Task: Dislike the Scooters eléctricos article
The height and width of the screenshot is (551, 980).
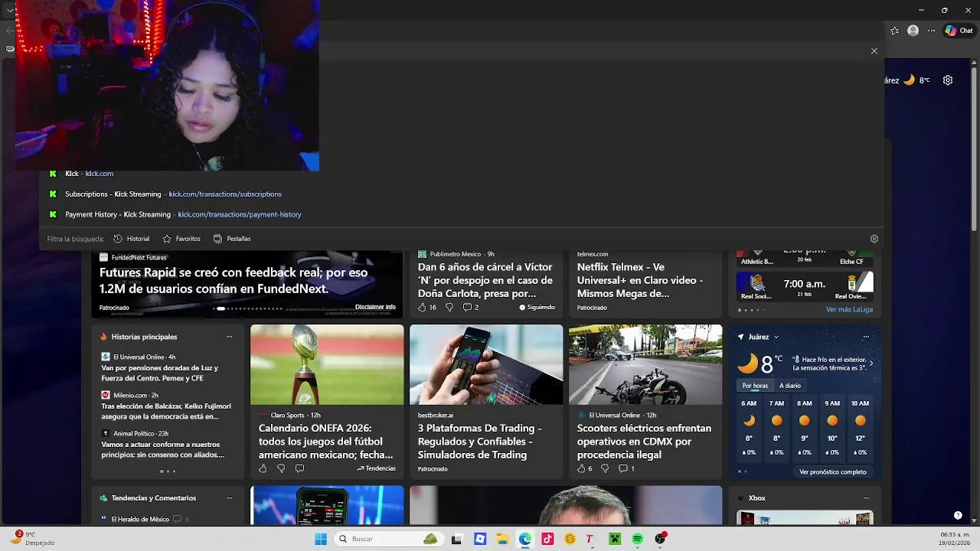Action: click(x=605, y=468)
